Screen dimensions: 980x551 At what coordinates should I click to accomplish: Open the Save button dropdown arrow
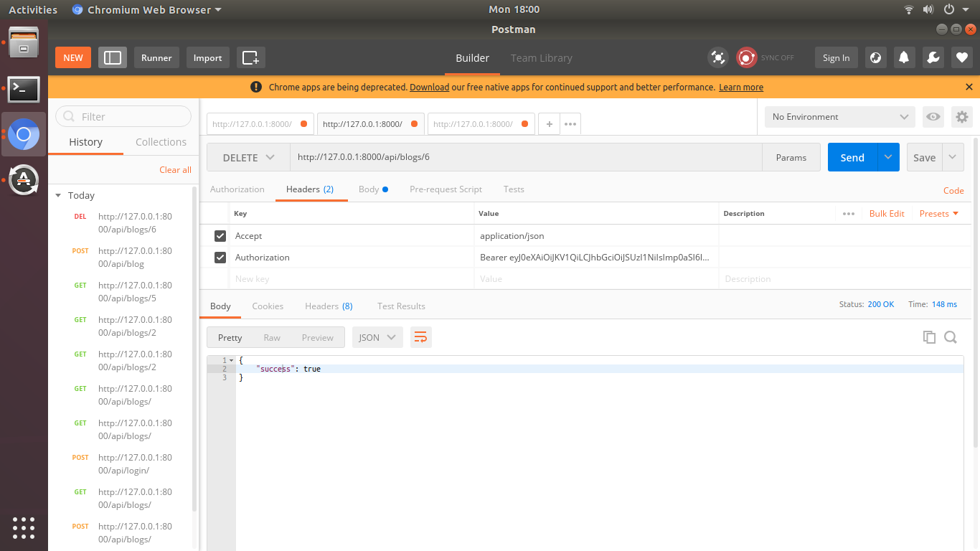point(953,157)
